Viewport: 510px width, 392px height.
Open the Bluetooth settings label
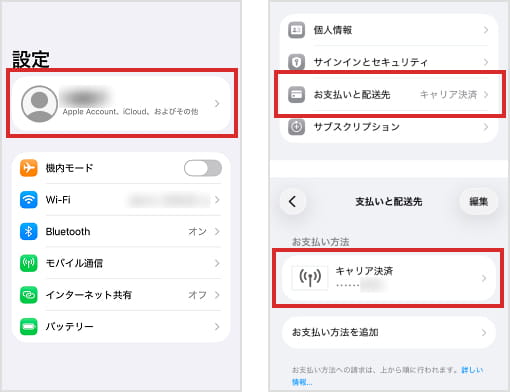coord(68,231)
